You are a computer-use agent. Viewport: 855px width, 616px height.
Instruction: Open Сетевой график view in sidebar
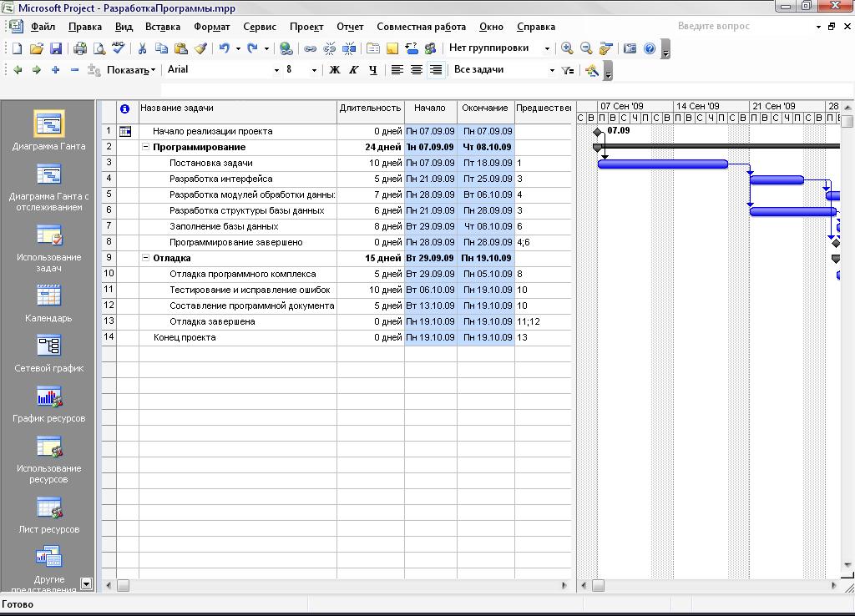coord(48,353)
